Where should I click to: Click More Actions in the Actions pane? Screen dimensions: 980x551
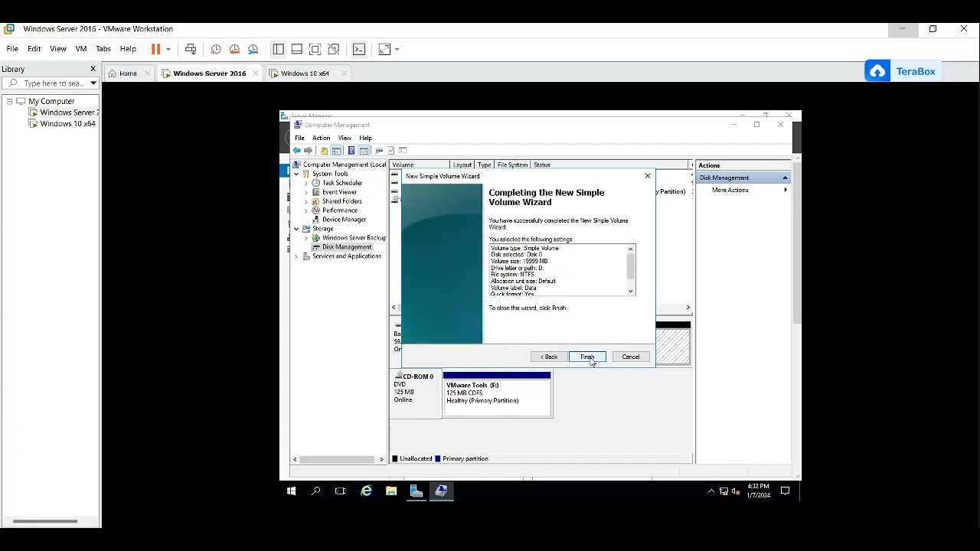[x=730, y=190]
